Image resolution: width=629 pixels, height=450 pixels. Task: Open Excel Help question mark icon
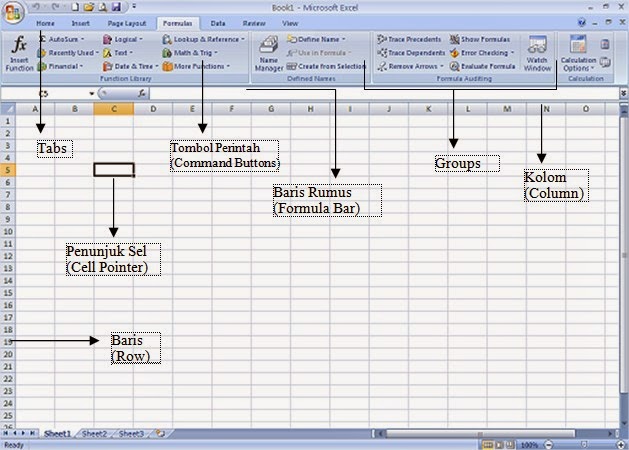[582, 22]
